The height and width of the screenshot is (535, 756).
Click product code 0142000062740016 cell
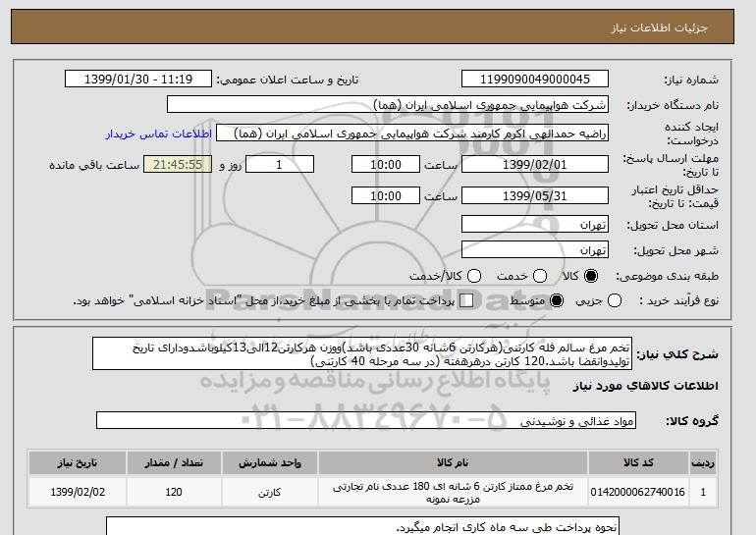(638, 492)
